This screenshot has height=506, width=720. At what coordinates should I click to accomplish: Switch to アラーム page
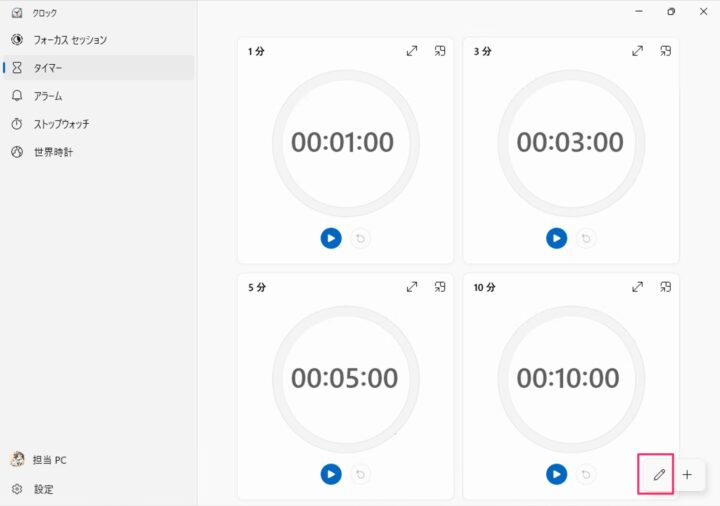48,96
